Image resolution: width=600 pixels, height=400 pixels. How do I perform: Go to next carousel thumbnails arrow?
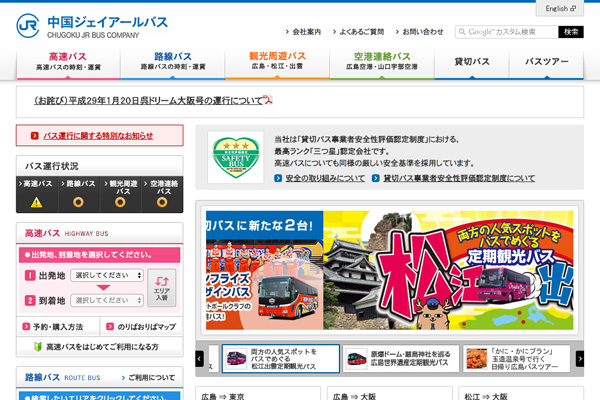(580, 359)
